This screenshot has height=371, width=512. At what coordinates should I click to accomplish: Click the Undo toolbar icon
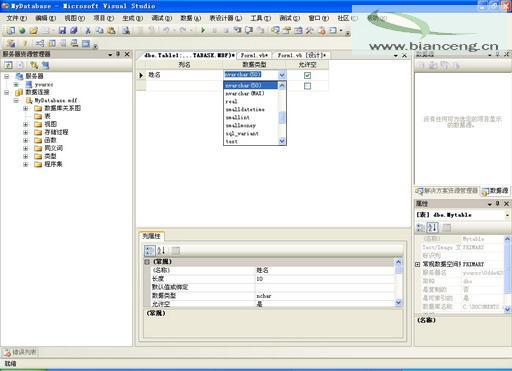click(166, 31)
